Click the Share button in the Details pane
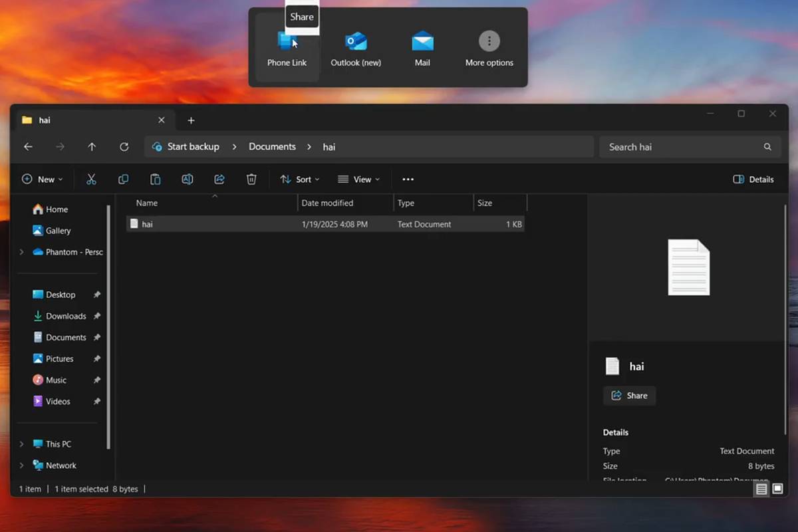The width and height of the screenshot is (798, 532). 629,395
